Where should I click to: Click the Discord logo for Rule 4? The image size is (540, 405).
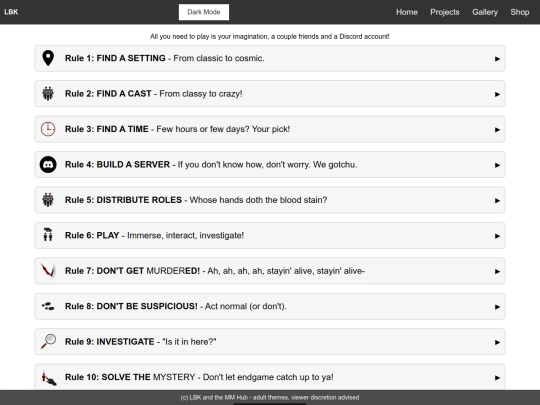48,165
